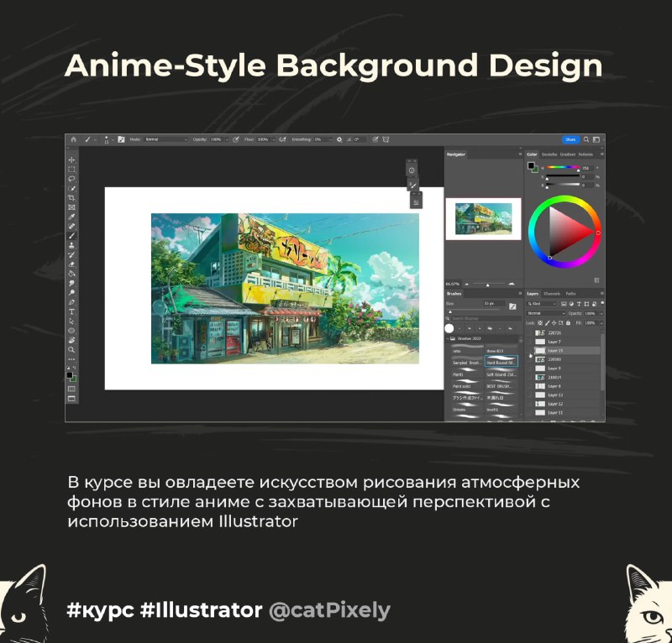This screenshot has width=672, height=643.
Task: Adjust the Hue slider in Color panel
Action: [x=562, y=168]
